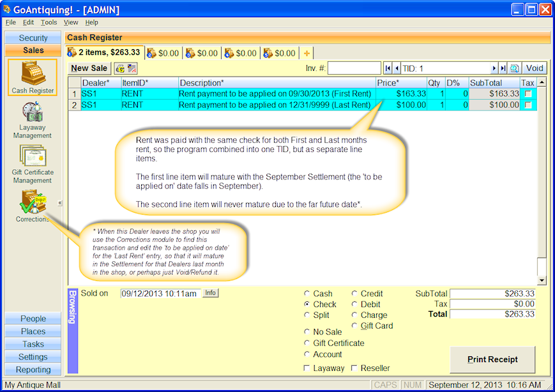Go to the next transaction TID
The height and width of the screenshot is (392, 555).
pos(494,68)
